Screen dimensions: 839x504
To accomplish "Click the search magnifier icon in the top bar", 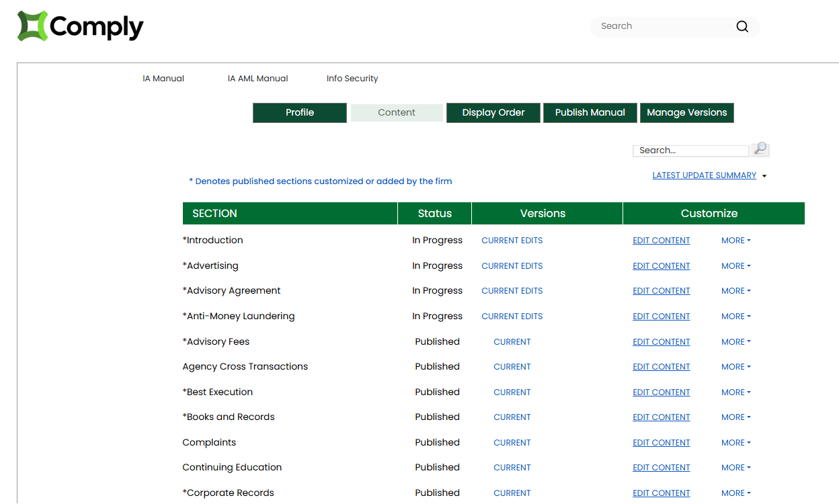I will (742, 26).
